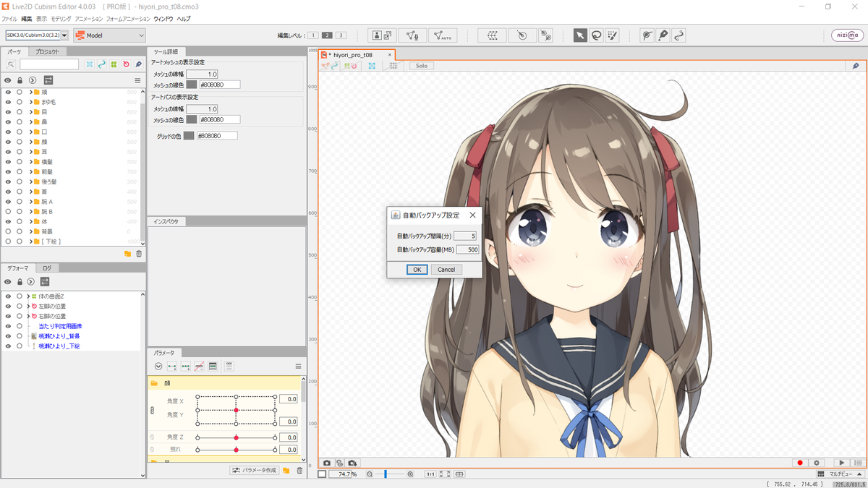Click the play button under the canvas

click(x=842, y=463)
